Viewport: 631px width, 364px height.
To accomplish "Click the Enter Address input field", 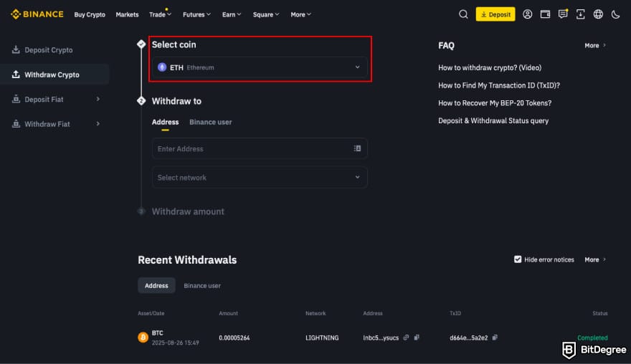I will (260, 148).
